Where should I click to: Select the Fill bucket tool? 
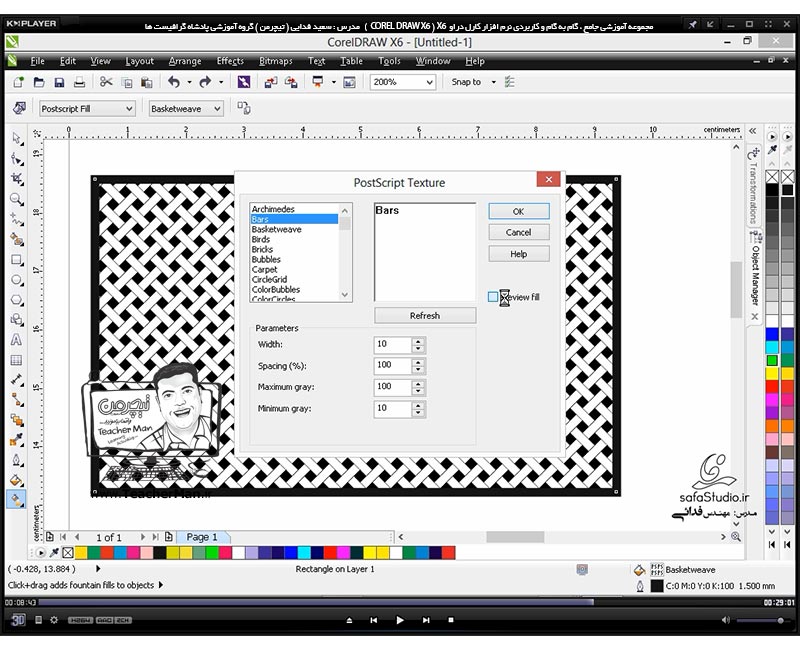click(17, 480)
